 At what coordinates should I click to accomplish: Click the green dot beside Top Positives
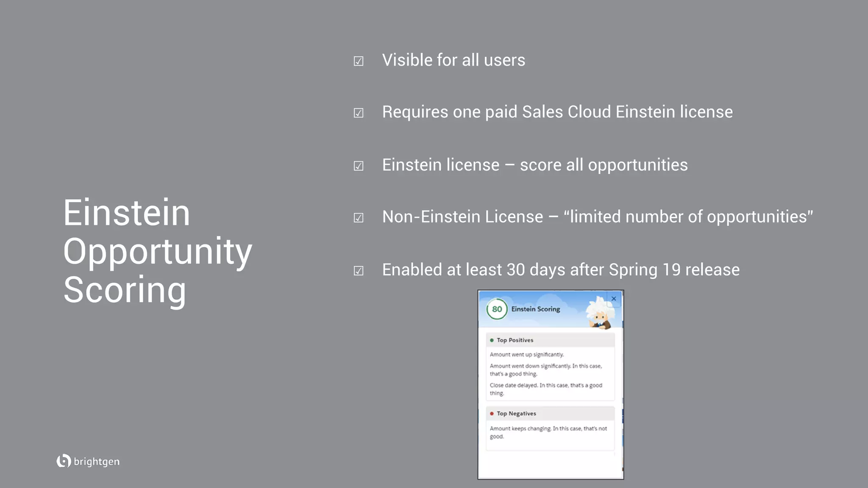tap(492, 340)
